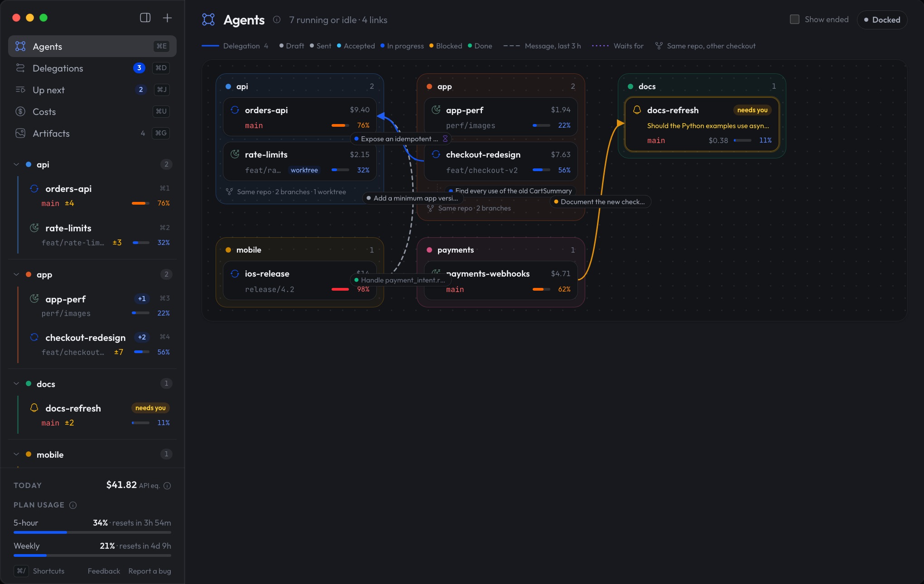
Task: Click the 5-hour plan usage bar
Action: tap(92, 532)
